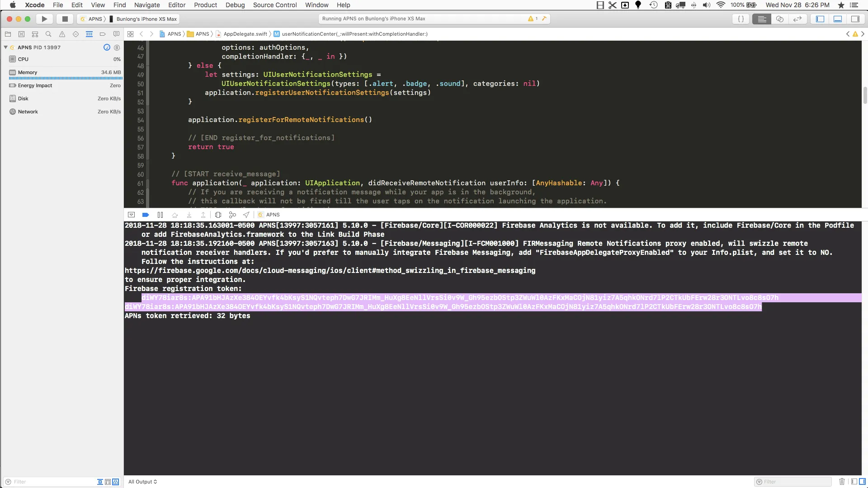The height and width of the screenshot is (488, 868).
Task: Open the Show Report navigator icon
Action: click(x=116, y=34)
